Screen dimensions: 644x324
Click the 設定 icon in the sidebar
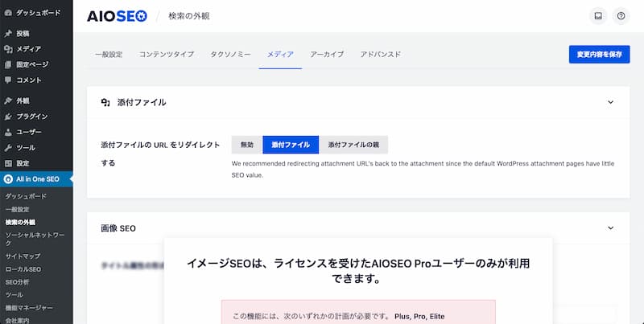pos(8,163)
